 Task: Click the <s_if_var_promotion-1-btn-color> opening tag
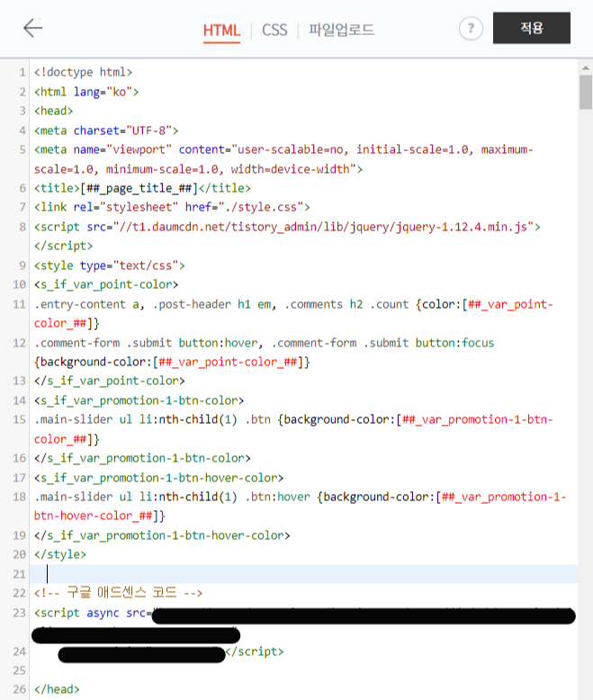(x=139, y=400)
